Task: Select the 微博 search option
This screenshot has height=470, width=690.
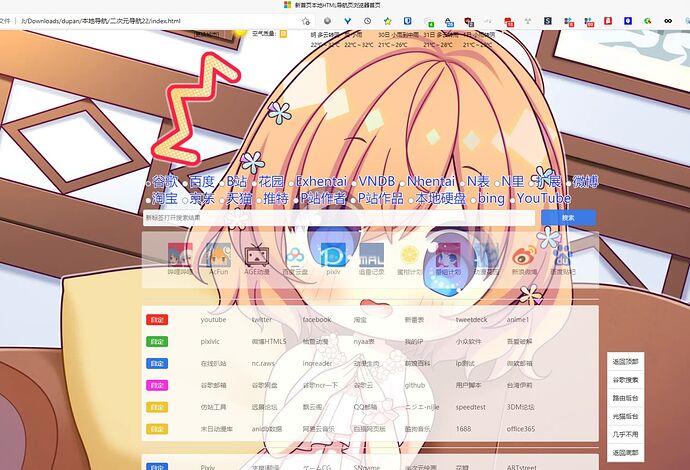Action: [585, 181]
